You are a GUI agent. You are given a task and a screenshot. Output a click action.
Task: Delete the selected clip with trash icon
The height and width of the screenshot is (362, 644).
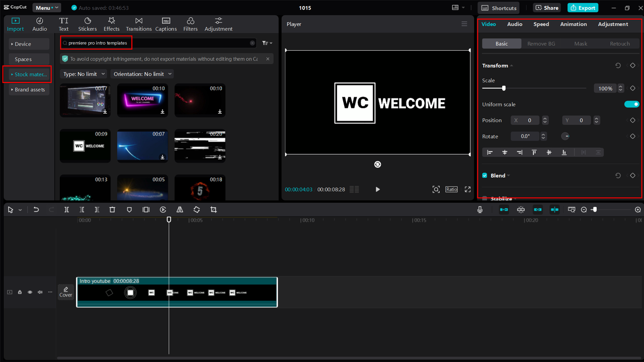(112, 210)
